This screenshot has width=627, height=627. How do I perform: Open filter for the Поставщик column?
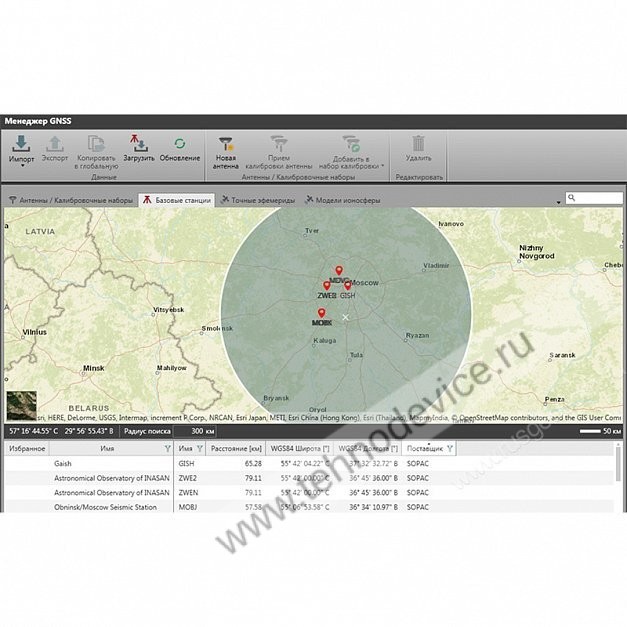pyautogui.click(x=449, y=449)
